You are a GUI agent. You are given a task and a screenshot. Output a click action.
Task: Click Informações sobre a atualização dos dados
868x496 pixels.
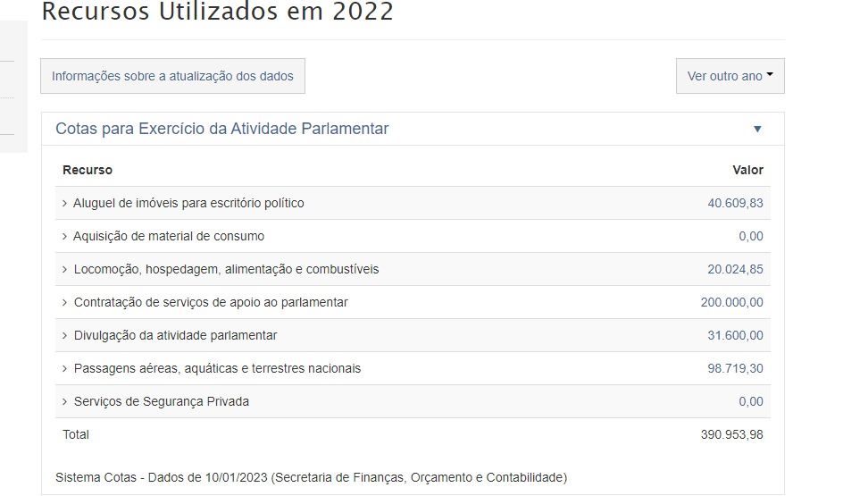coord(172,76)
